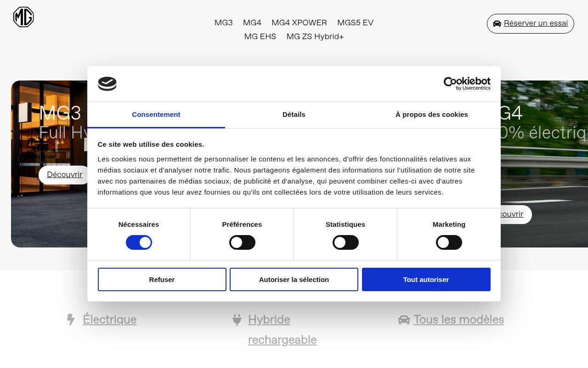The image size is (588, 368).
Task: Click the Cookiebot round logo icon
Action: (107, 84)
